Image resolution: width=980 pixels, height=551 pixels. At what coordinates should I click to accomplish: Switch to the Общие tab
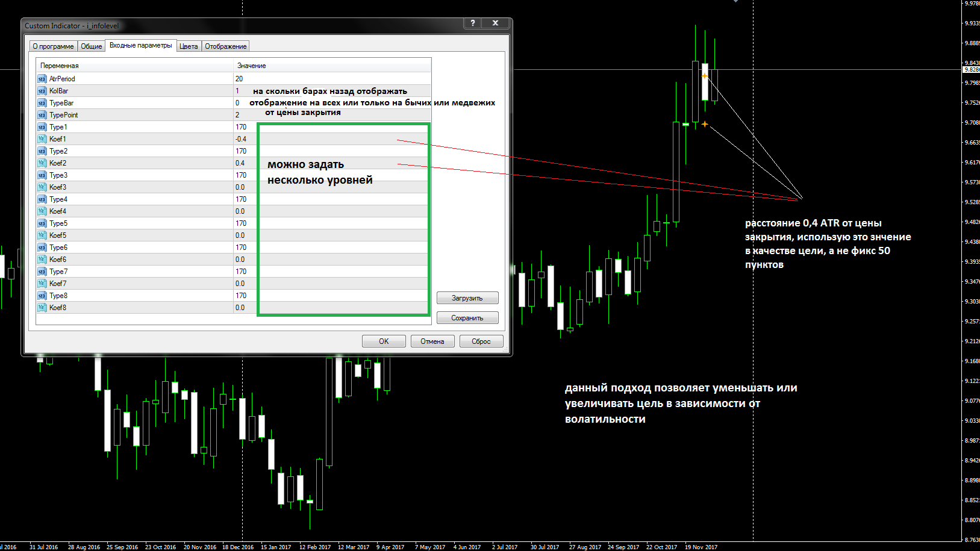point(92,46)
